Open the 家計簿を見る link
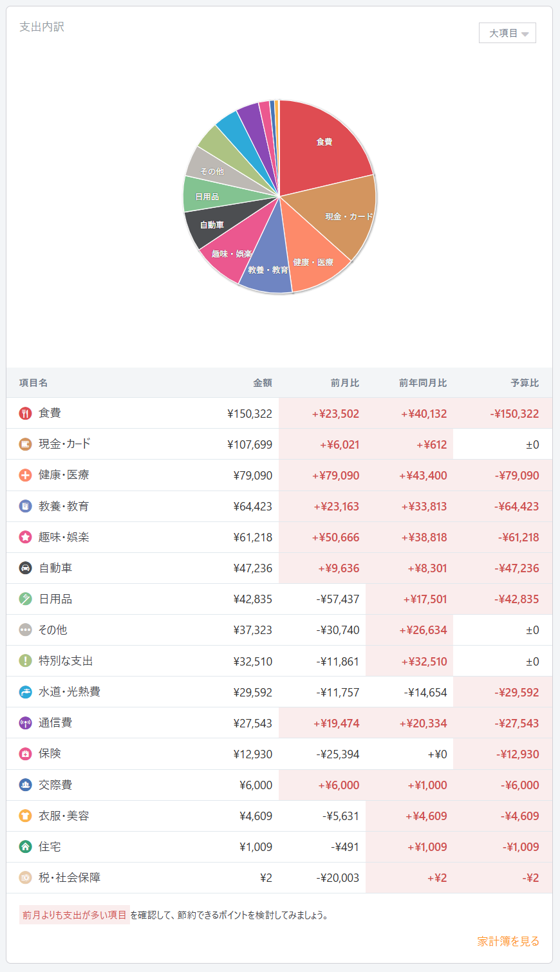The width and height of the screenshot is (560, 972). point(508,941)
